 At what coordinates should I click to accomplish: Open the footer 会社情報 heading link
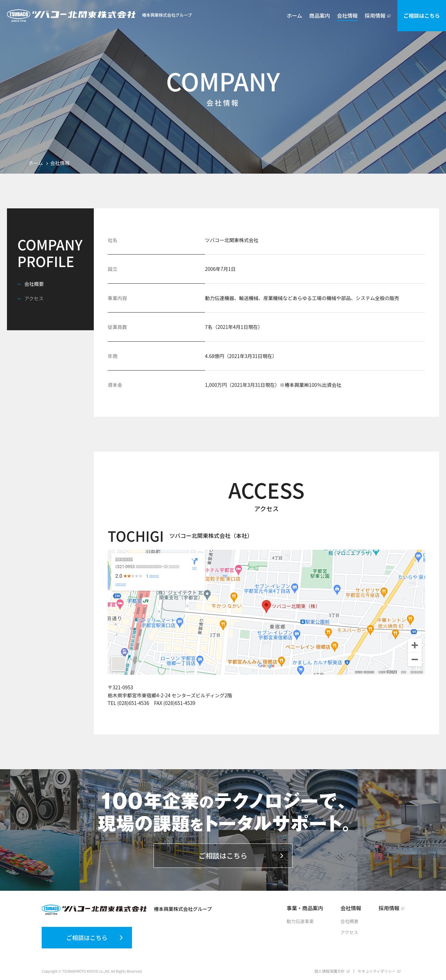[350, 908]
